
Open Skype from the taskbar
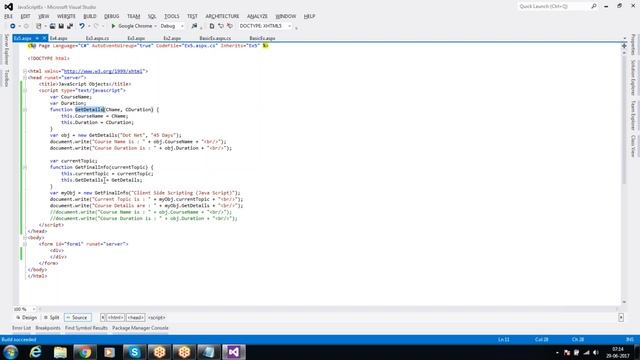(134, 352)
